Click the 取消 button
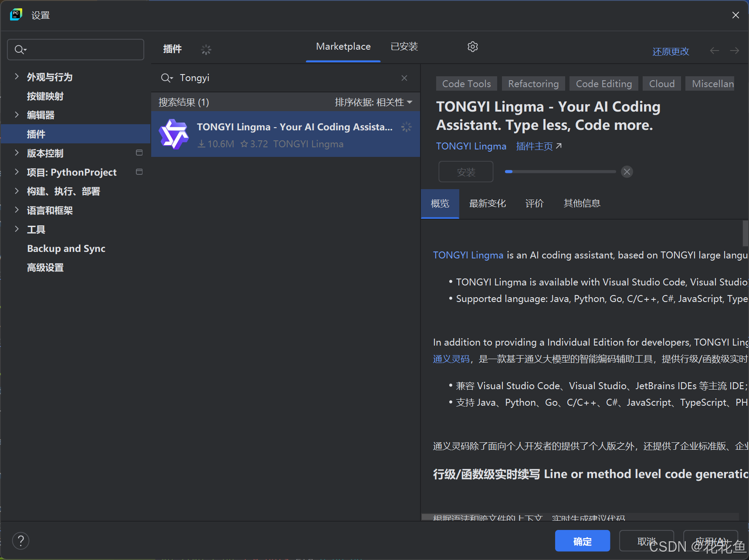The image size is (749, 560). pos(647,541)
